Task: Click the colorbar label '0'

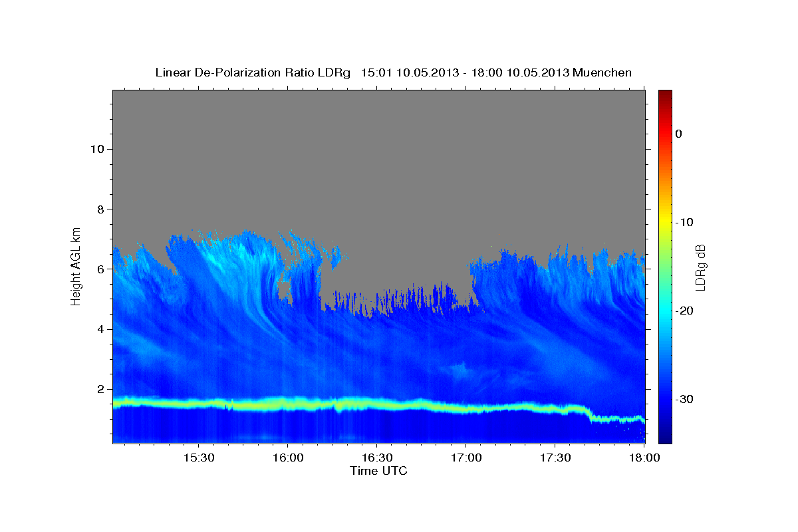Action: point(679,134)
